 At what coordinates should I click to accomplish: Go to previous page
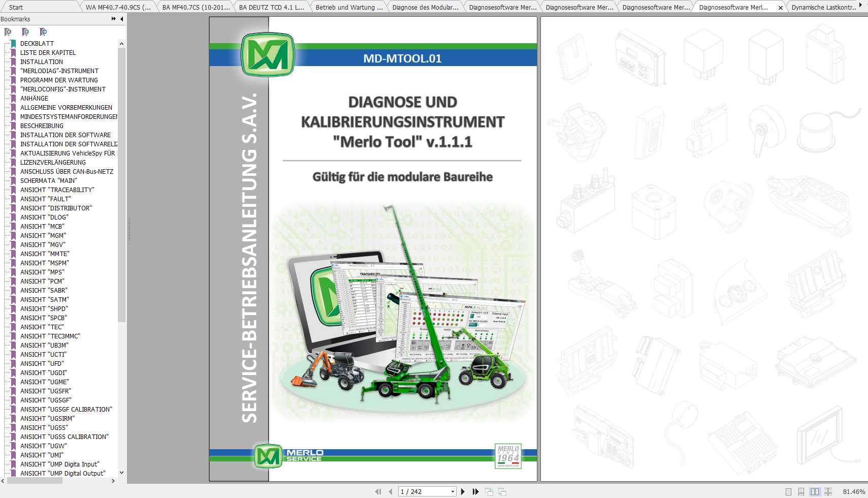pos(390,491)
